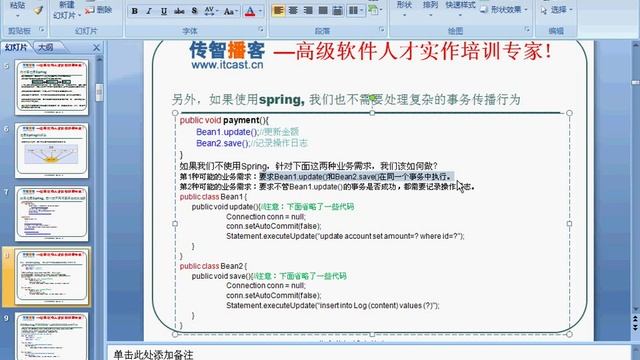This screenshot has width=640, height=360.
Task: Open the Paste (粘贴) dropdown arrow
Action: (x=18, y=16)
